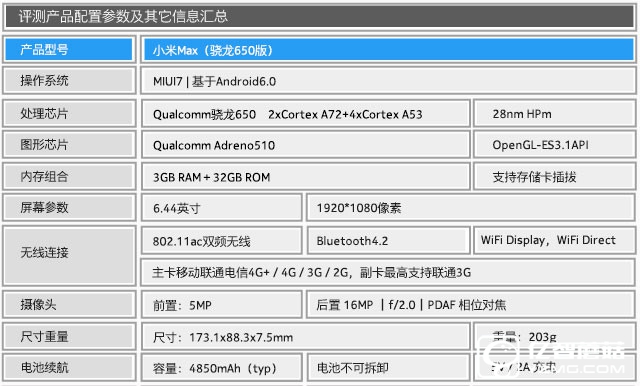The width and height of the screenshot is (640, 386).
Task: Select the 后置 16MP f/2.0 PDAF cell
Action: click(x=471, y=305)
